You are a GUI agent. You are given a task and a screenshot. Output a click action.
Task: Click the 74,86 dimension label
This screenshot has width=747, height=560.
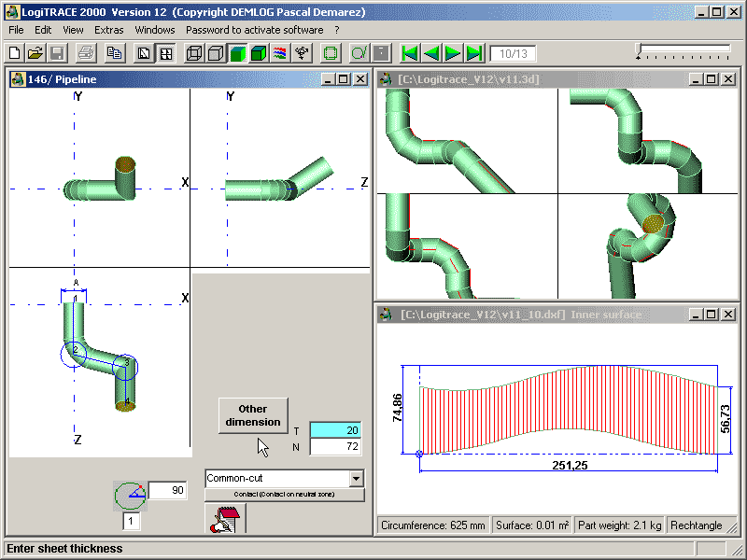pyautogui.click(x=397, y=408)
